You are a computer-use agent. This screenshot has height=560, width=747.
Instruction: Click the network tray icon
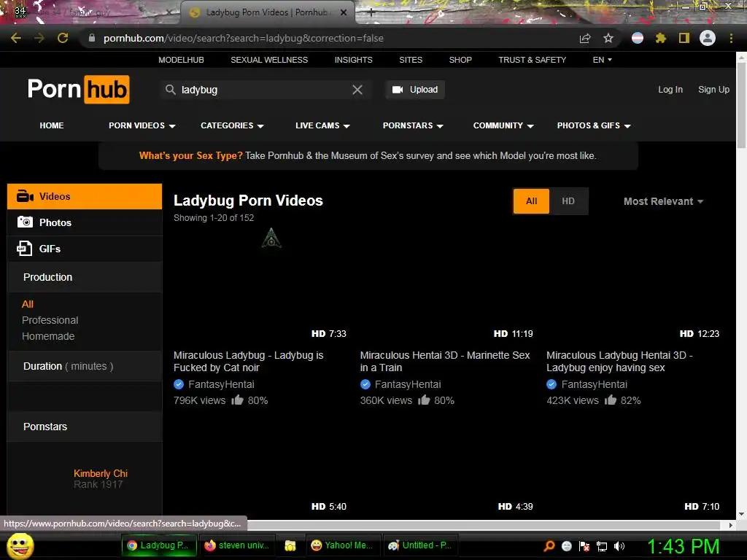[602, 545]
